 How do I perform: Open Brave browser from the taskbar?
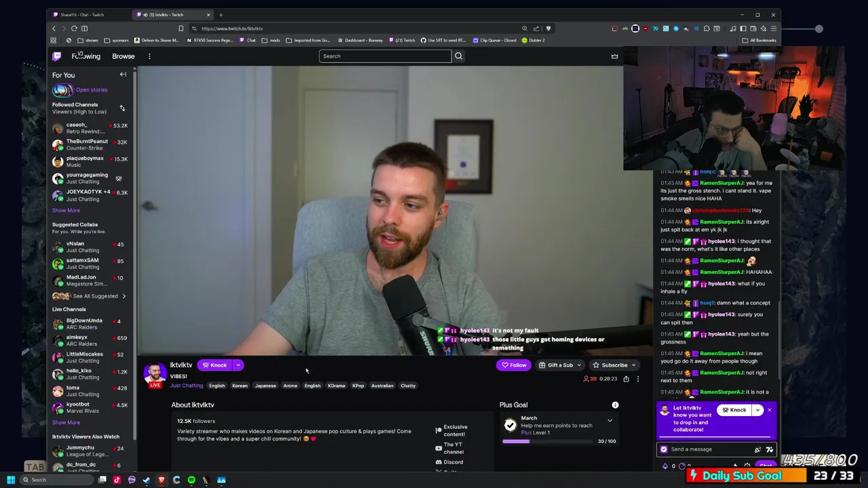pos(161,480)
